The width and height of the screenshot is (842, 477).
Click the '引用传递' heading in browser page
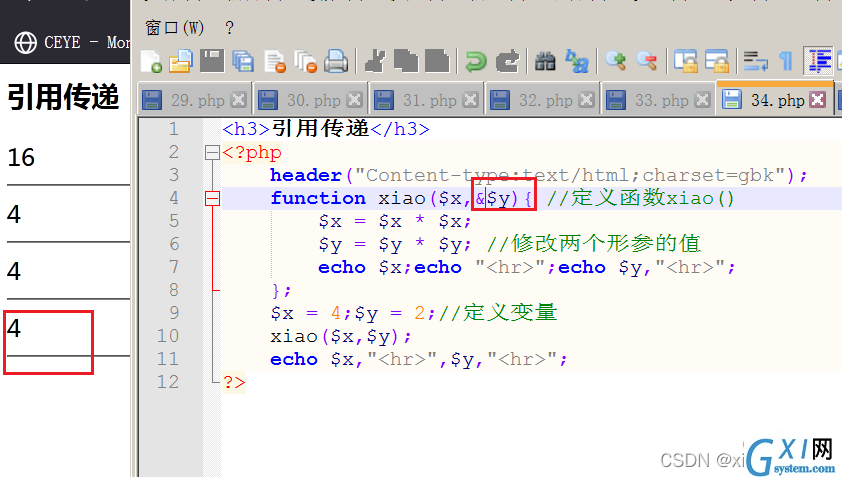coord(63,97)
